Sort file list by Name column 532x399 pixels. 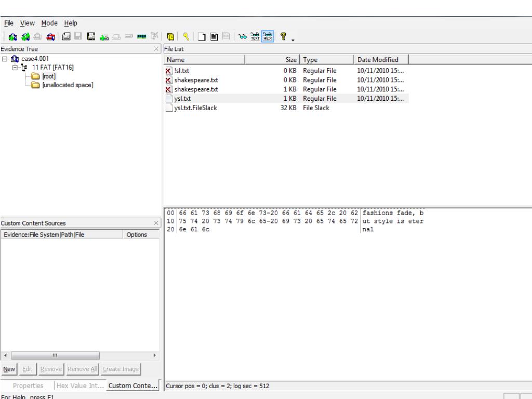205,60
